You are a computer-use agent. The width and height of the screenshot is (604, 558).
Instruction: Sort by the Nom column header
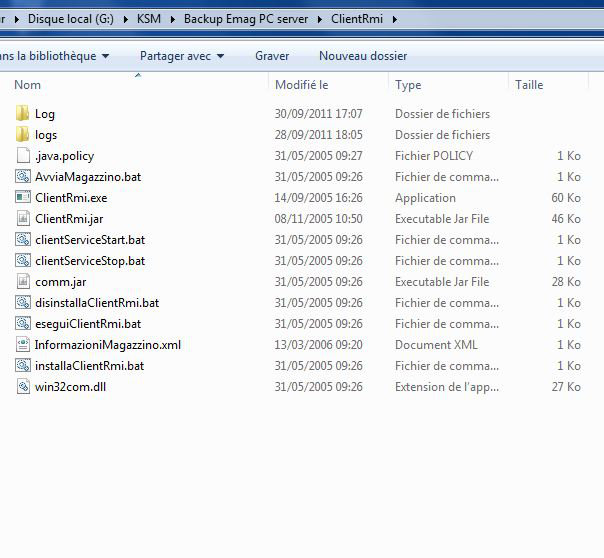point(27,85)
